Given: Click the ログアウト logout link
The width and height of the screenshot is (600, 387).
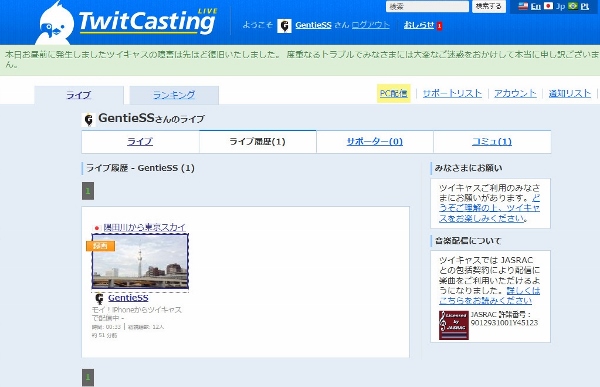Looking at the screenshot, I should pos(370,25).
